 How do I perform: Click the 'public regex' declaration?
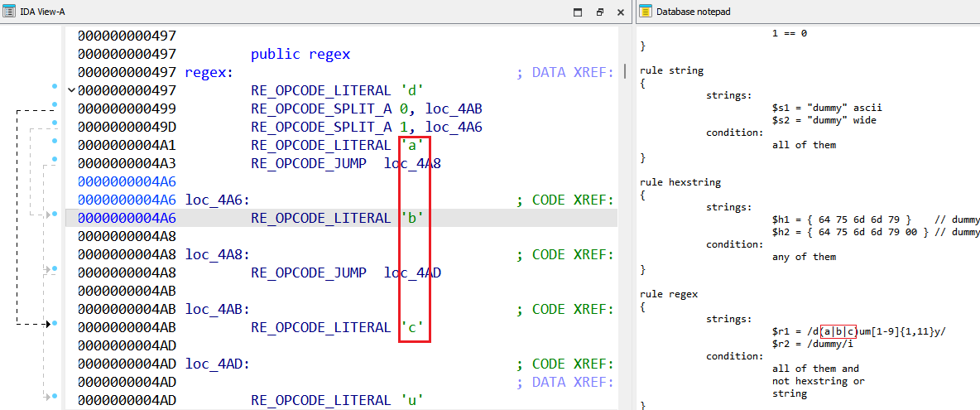(x=300, y=54)
